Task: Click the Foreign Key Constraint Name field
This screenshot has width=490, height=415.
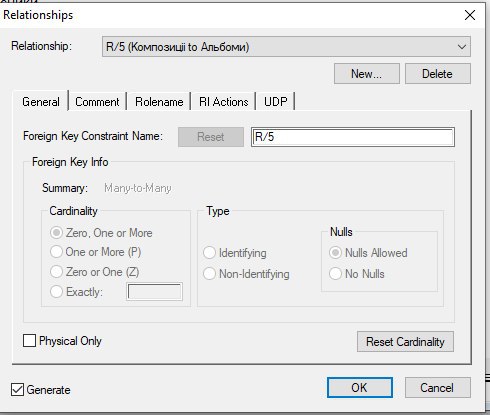Action: click(x=353, y=137)
